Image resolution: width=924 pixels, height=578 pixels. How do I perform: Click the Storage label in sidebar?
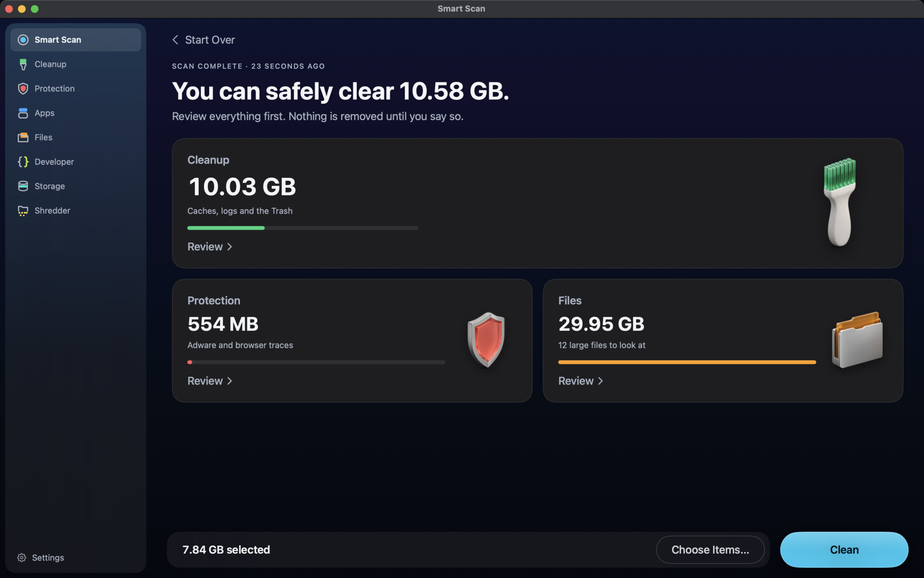[x=49, y=186]
